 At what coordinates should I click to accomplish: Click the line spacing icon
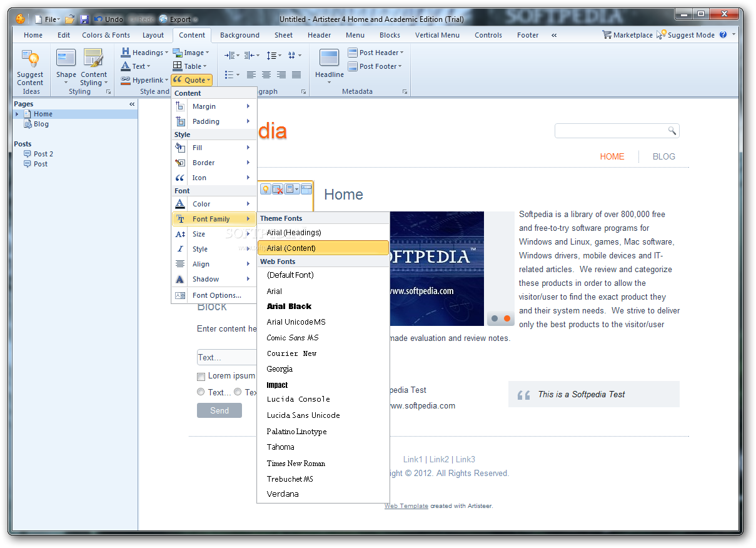point(271,55)
